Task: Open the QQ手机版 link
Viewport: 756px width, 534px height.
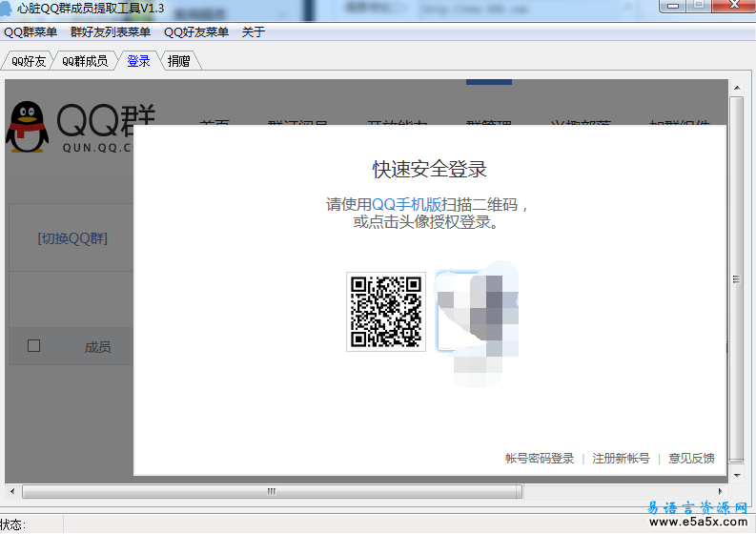Action: click(x=407, y=204)
